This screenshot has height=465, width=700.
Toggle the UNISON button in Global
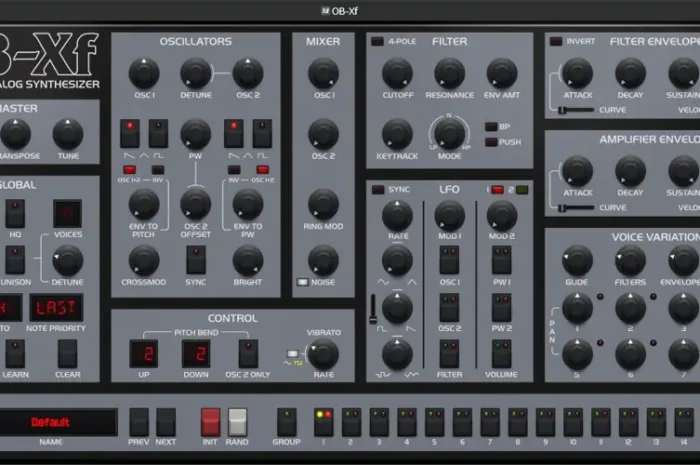coord(15,260)
